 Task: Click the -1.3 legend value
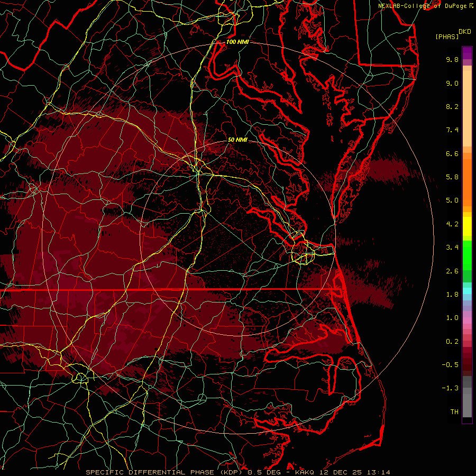tap(450, 388)
